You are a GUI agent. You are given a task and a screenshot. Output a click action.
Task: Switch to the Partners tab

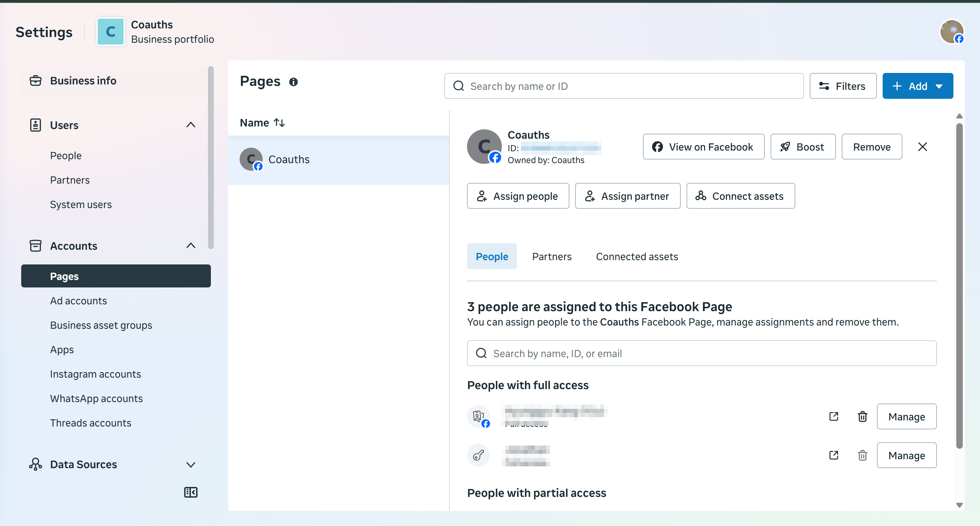point(552,257)
